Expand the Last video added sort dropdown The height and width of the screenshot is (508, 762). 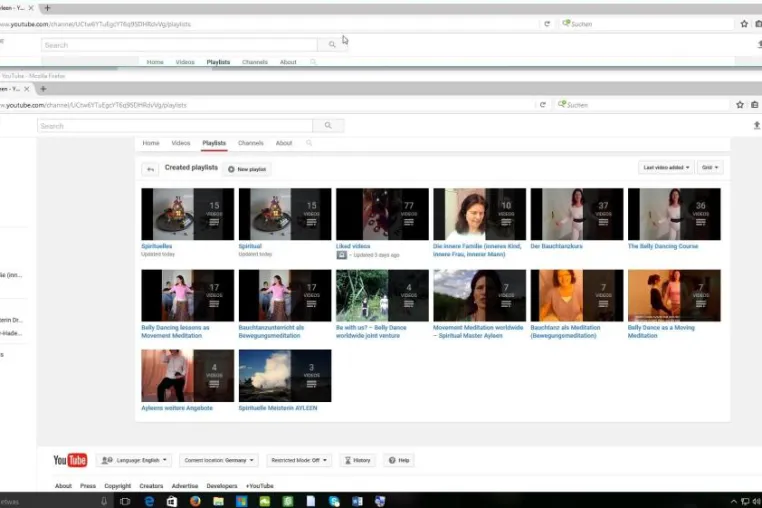click(x=666, y=167)
